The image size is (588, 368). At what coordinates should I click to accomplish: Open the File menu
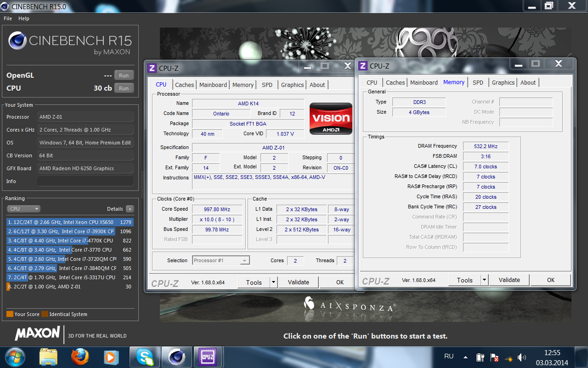[8, 18]
